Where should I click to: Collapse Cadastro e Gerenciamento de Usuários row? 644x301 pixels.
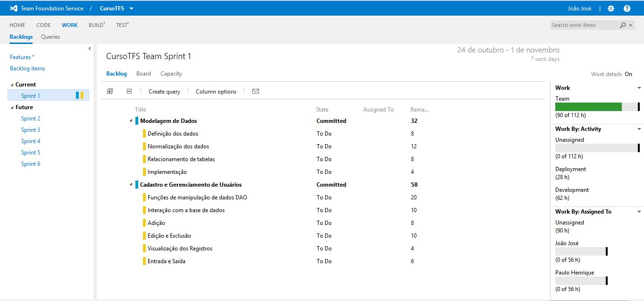[x=131, y=185]
